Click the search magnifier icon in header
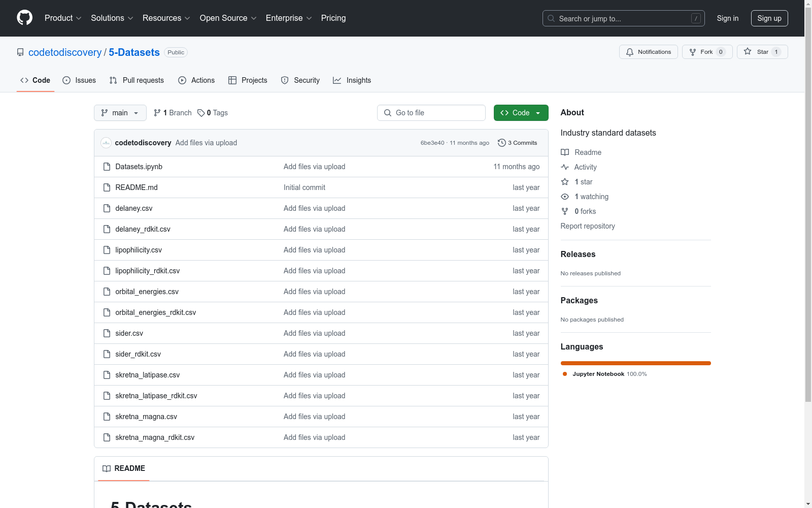Viewport: 812px width, 508px height. tap(551, 18)
